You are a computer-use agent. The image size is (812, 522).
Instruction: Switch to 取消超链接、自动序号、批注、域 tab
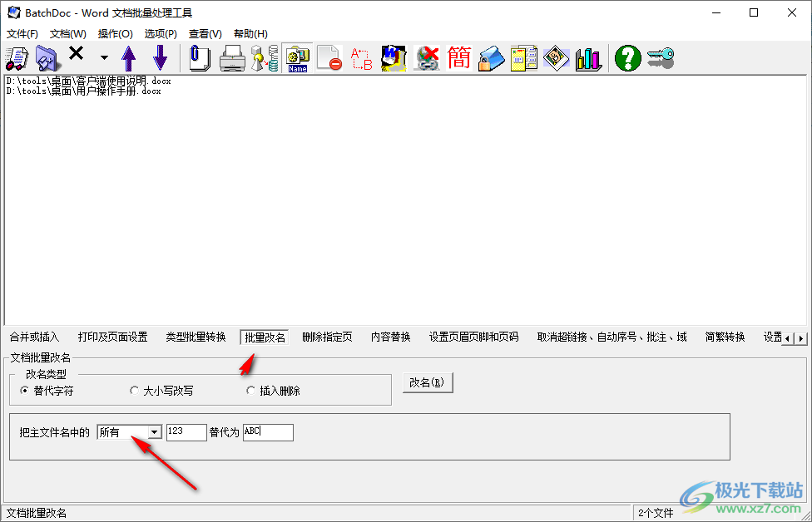pyautogui.click(x=612, y=337)
